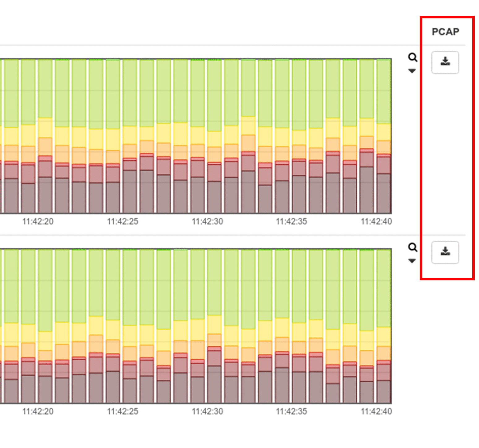Viewport: 479px width, 448px height.
Task: Download PCAP for the top chart
Action: pyautogui.click(x=445, y=62)
